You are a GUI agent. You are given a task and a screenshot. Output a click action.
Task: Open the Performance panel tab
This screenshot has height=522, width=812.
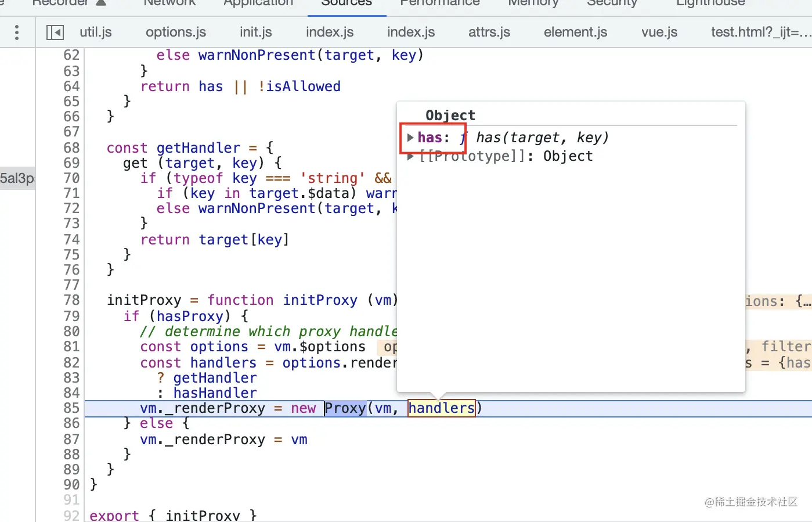pos(440,3)
